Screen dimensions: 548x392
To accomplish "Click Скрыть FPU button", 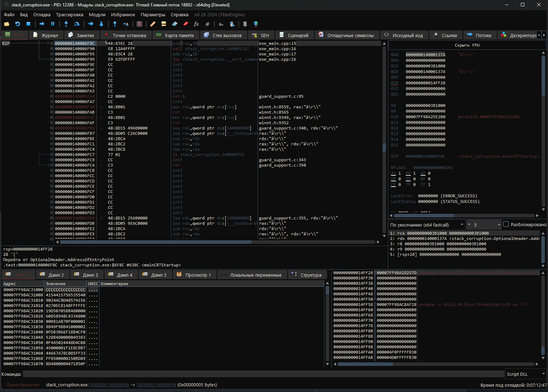I will pyautogui.click(x=467, y=45).
